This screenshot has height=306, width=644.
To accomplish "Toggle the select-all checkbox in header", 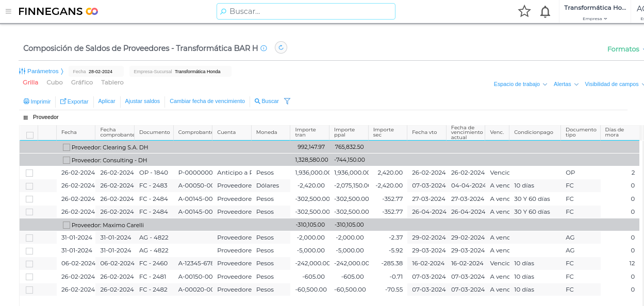I will coord(30,135).
